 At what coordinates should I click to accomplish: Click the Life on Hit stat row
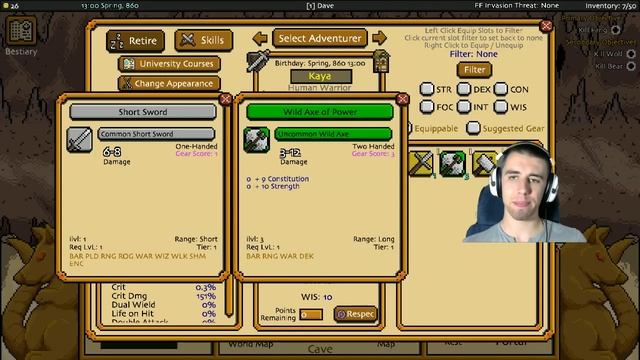[x=163, y=314]
